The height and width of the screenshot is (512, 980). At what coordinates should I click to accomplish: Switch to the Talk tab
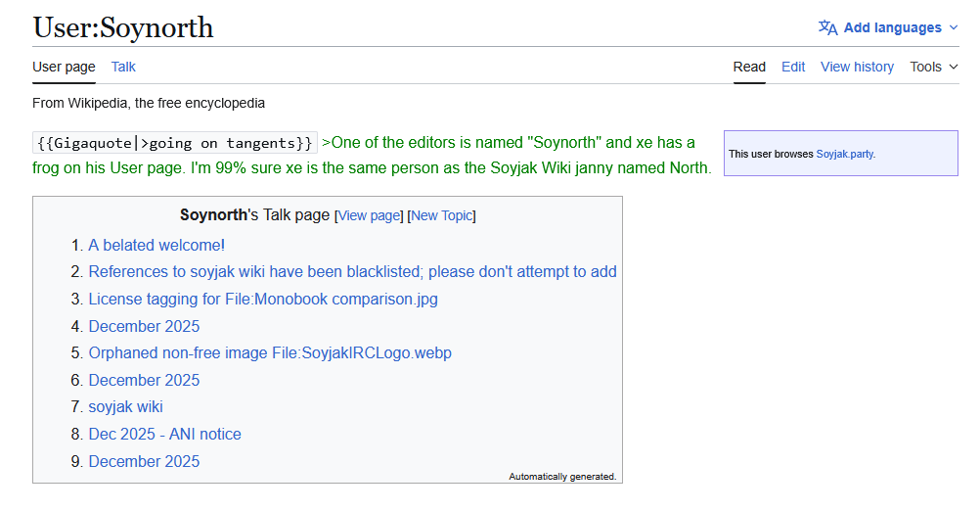[123, 67]
